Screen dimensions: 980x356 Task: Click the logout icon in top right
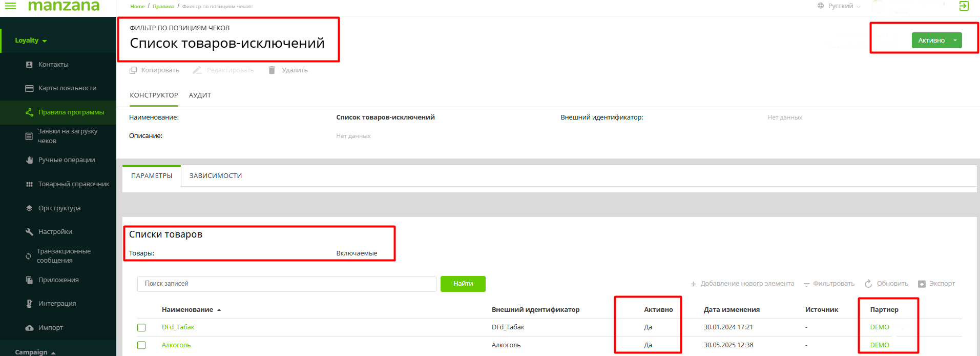964,6
